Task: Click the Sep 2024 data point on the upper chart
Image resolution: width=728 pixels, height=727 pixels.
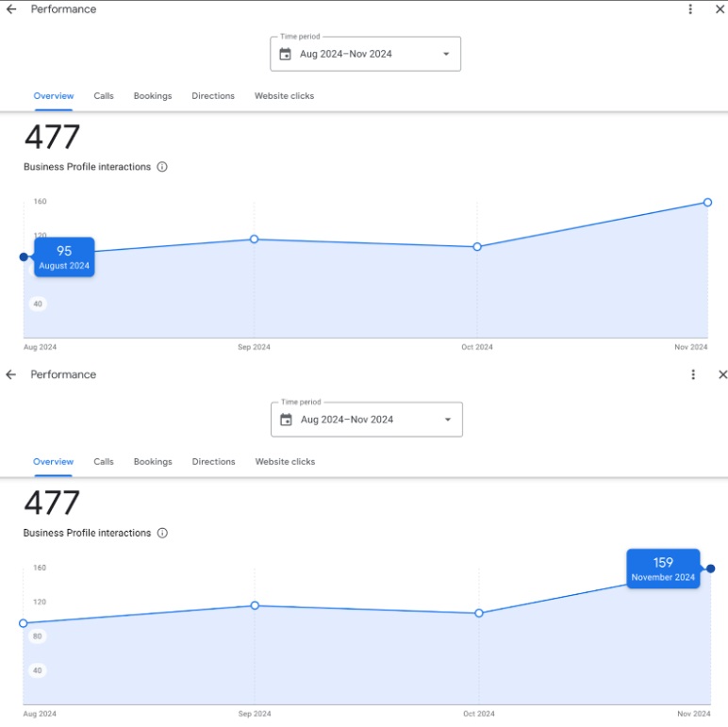Action: [254, 240]
